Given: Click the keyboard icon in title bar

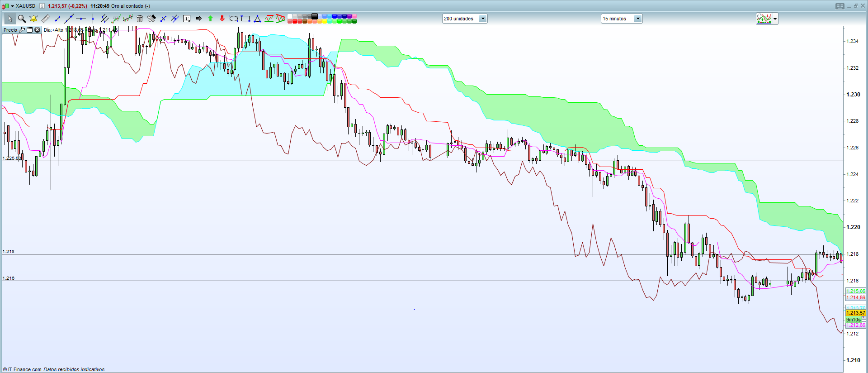Looking at the screenshot, I should [x=840, y=6].
